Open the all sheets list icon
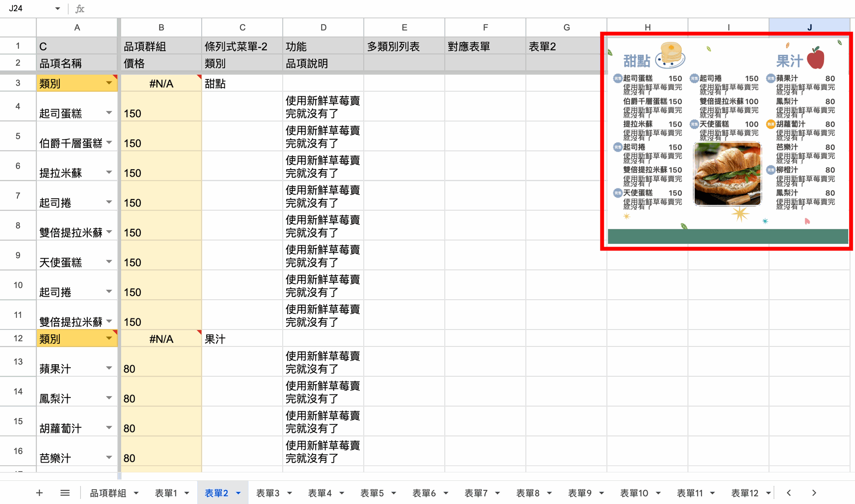The width and height of the screenshot is (855, 504). [65, 493]
